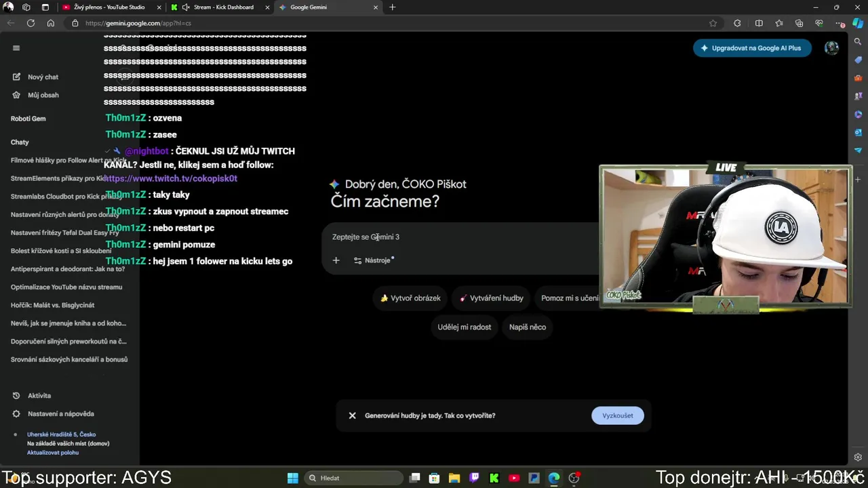The image size is (868, 488).
Task: Open the Edge sidebar shopping tag icon
Action: pos(858,60)
